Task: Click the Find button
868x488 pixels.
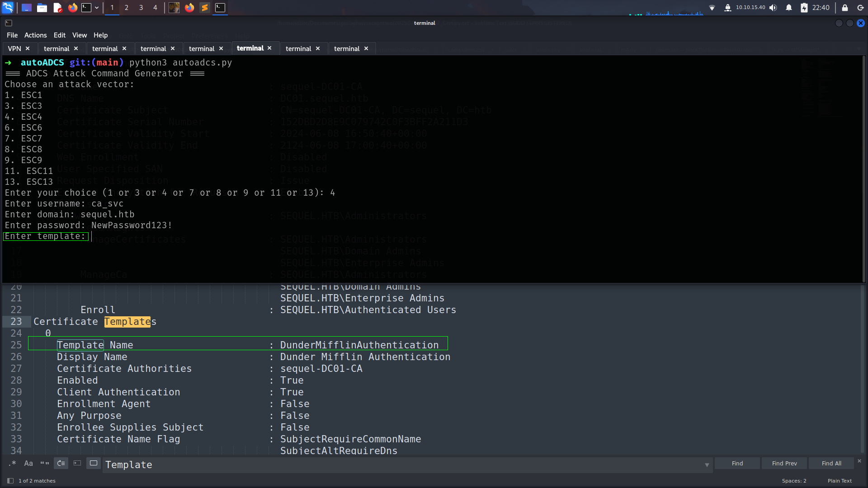Action: coord(737,463)
